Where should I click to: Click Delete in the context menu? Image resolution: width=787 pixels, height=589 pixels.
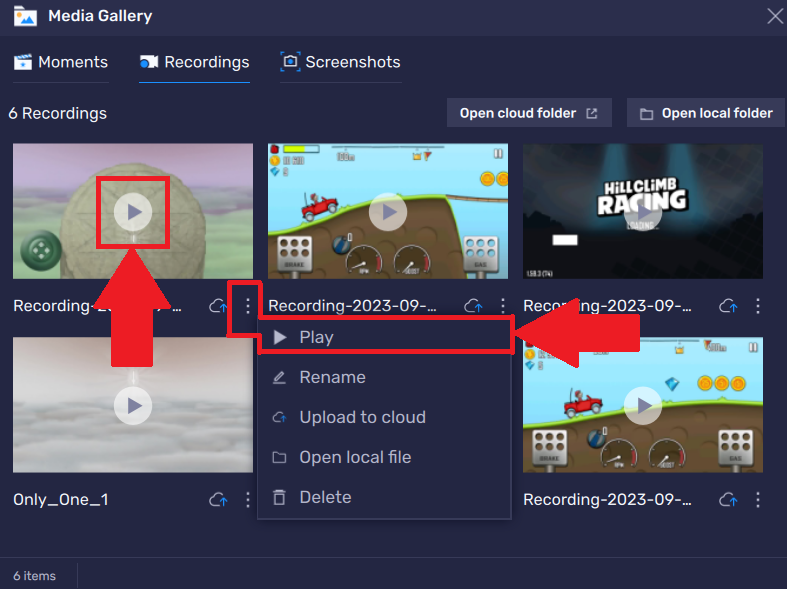(x=325, y=498)
